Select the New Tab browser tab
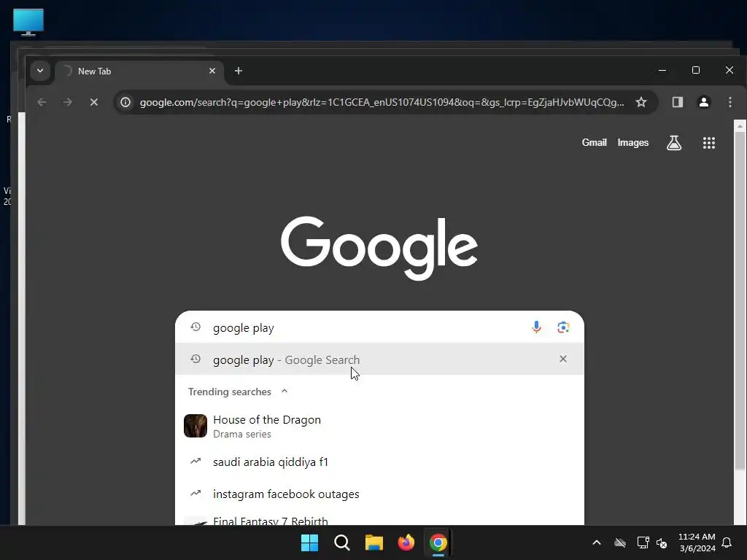Screen dimensions: 747x560 139,71
